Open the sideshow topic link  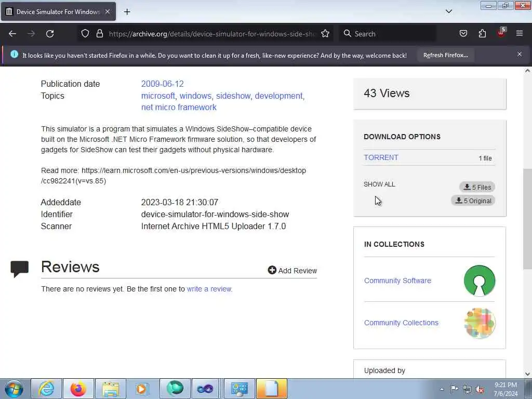coord(233,96)
